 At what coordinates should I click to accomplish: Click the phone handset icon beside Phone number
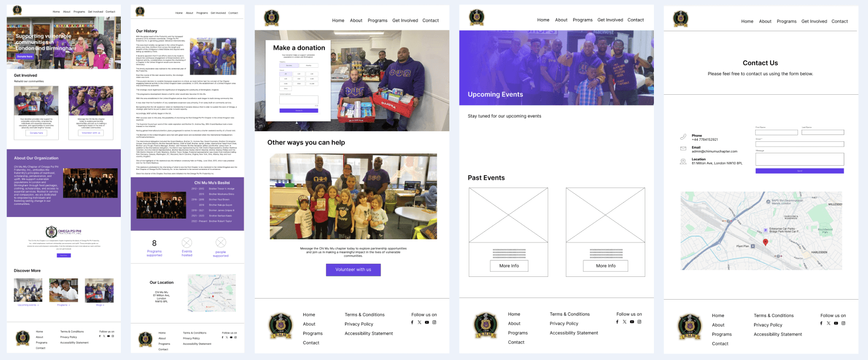[683, 137]
